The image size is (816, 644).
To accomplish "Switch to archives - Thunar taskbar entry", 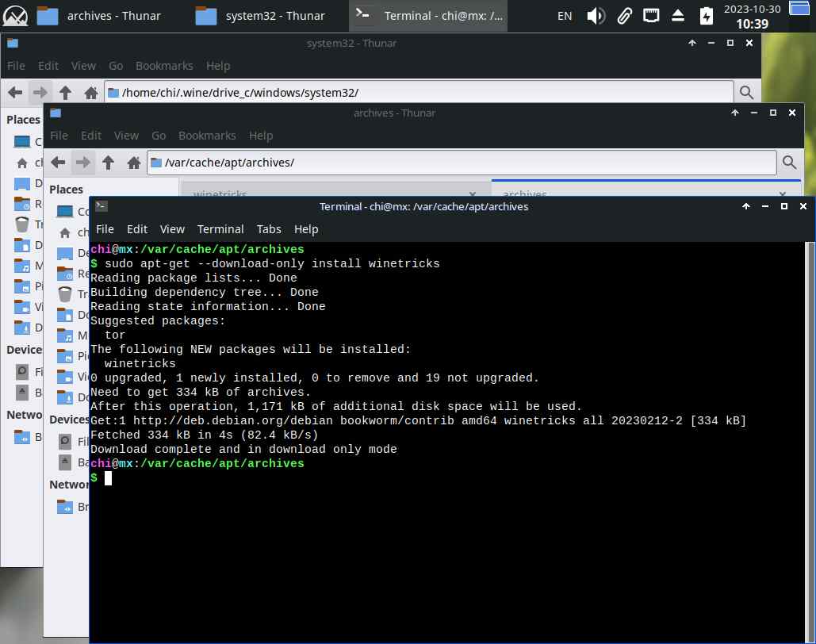I will pos(99,16).
